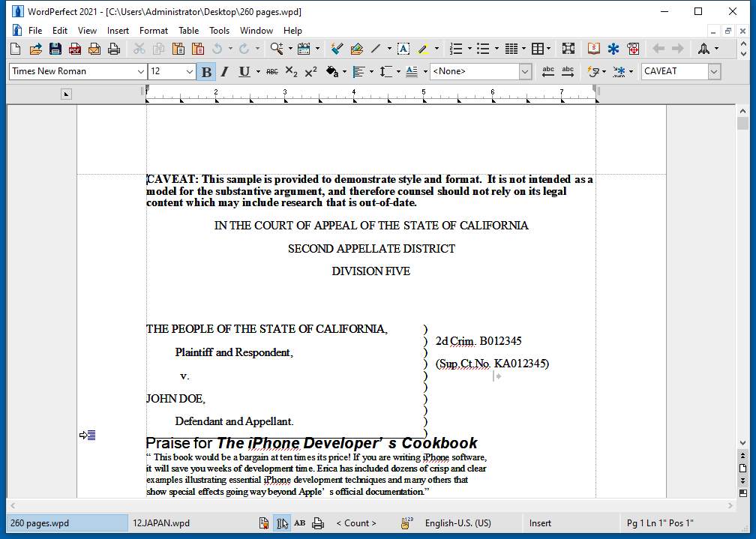Open the CAVEAT combo box dropdown
Viewport: 756px width, 539px height.
point(714,72)
